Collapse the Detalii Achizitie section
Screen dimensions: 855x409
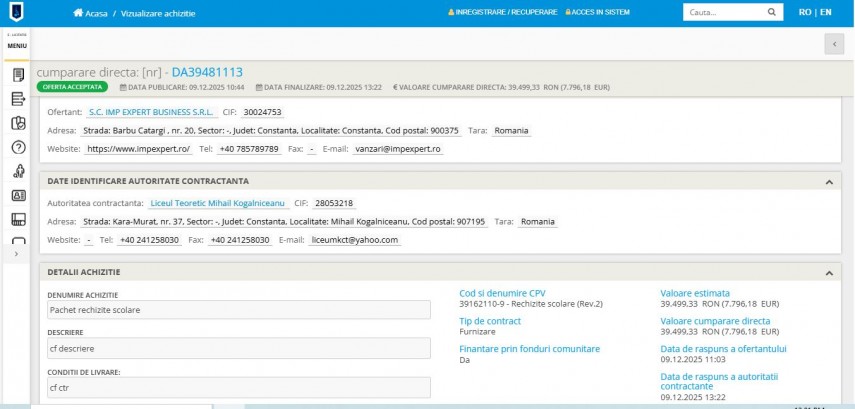(827, 272)
